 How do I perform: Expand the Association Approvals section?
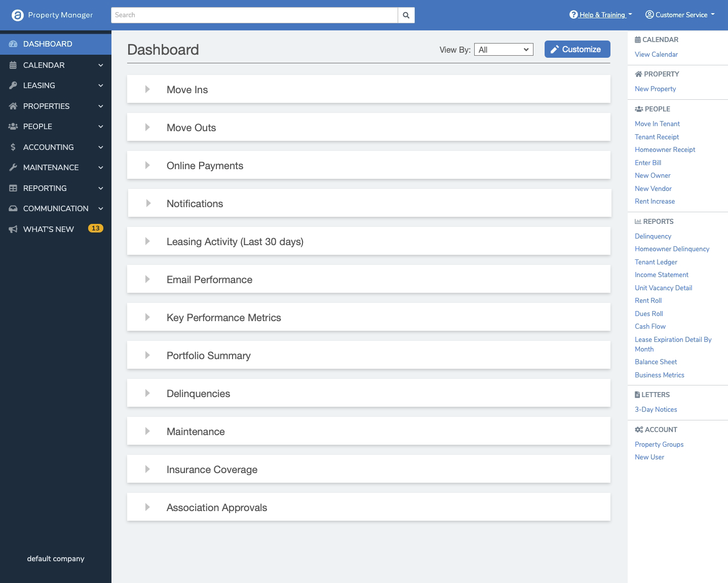[147, 507]
